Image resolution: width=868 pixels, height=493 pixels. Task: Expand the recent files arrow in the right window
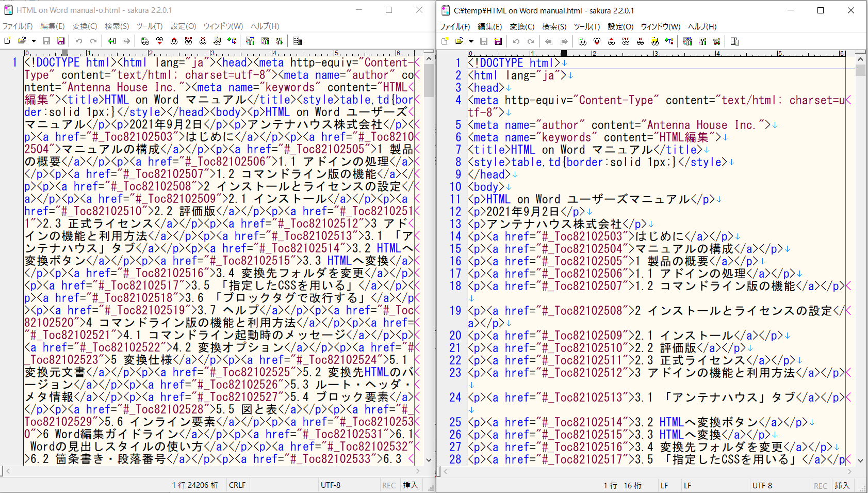[471, 41]
